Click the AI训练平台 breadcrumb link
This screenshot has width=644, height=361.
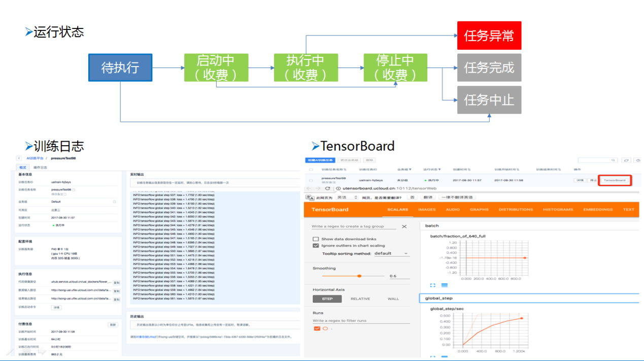[36, 158]
